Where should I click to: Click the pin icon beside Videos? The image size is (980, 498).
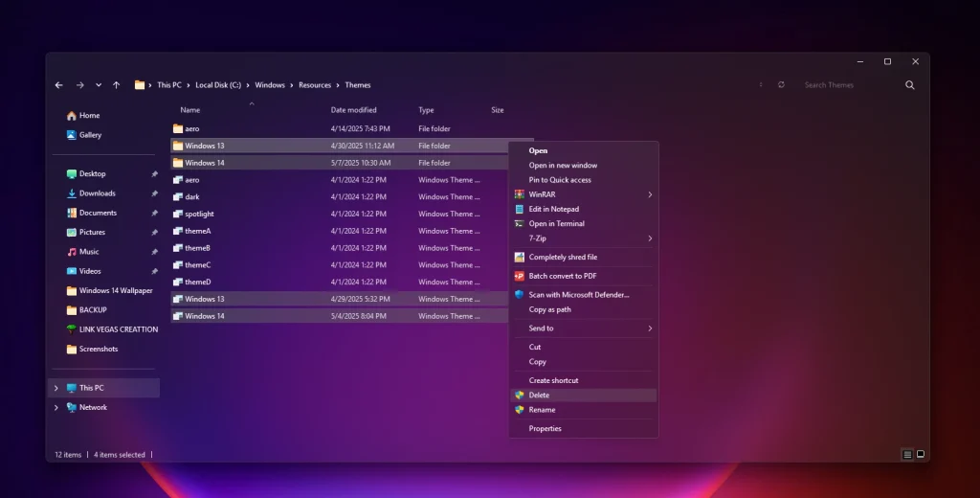coord(154,271)
